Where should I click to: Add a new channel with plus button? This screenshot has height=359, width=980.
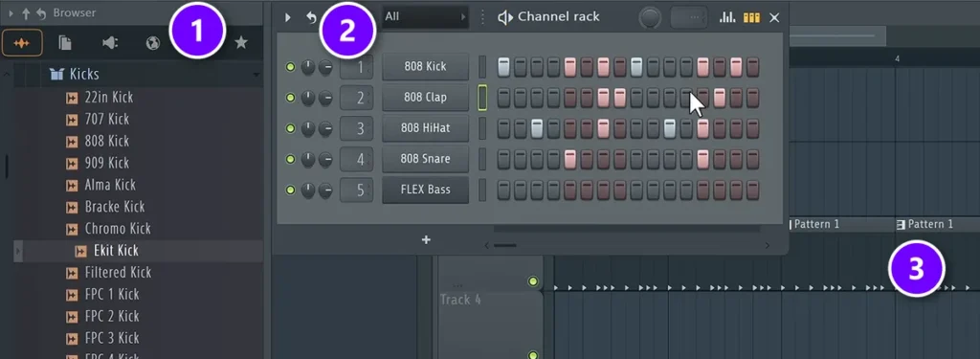coord(426,240)
